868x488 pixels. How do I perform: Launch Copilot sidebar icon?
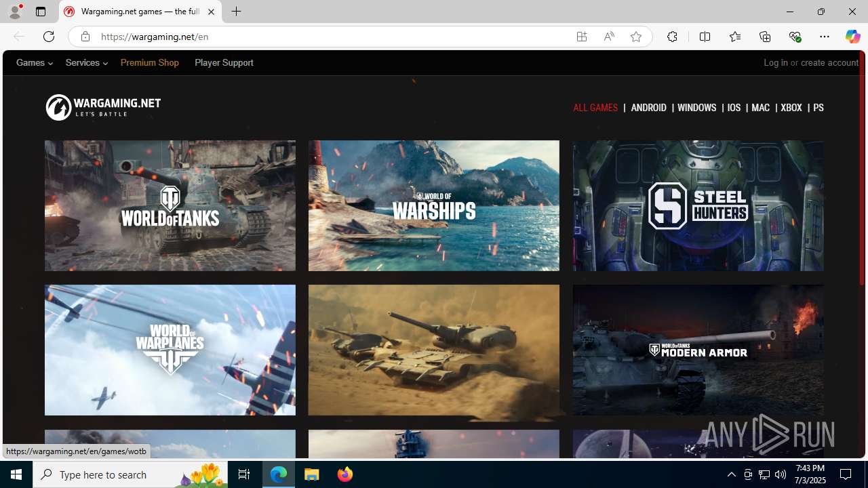click(x=852, y=37)
